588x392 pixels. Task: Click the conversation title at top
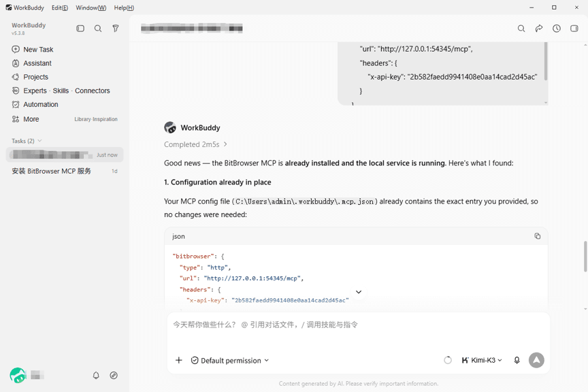coord(192,28)
